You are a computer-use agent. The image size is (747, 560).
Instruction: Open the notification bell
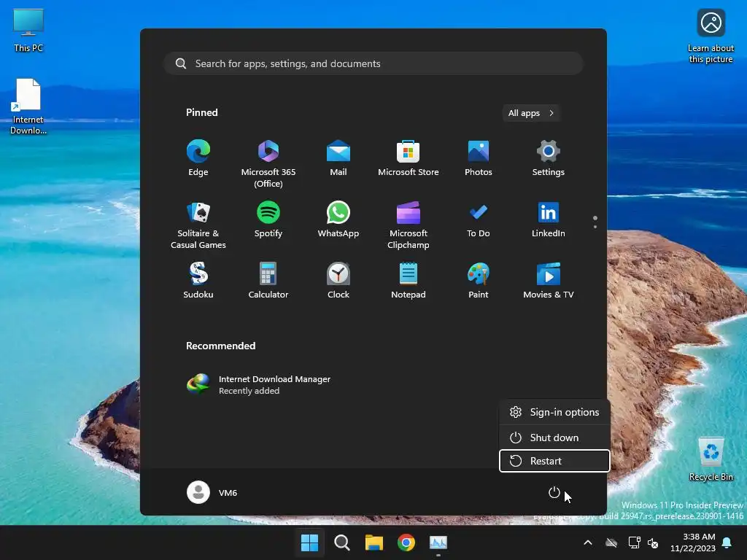tap(727, 542)
